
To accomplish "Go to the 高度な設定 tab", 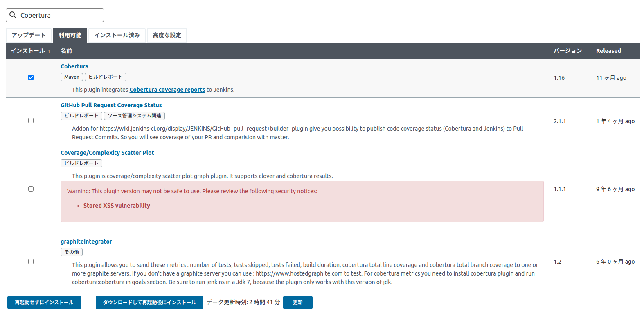I will [167, 35].
